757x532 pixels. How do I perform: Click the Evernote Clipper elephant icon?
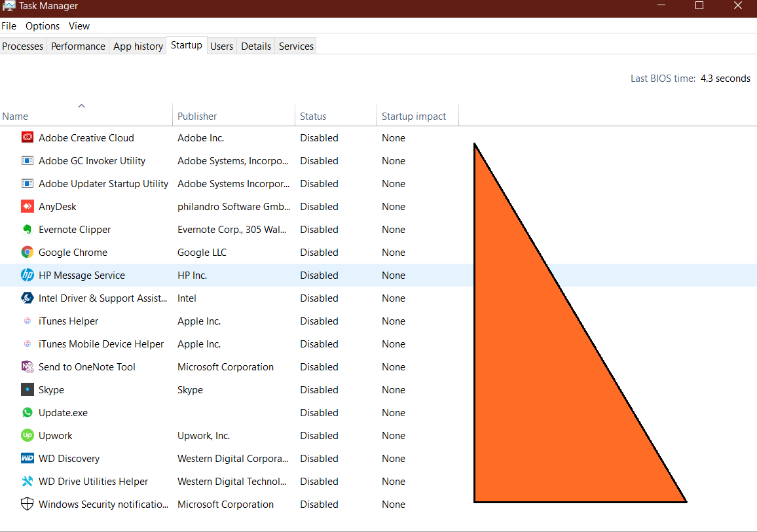[x=28, y=230]
